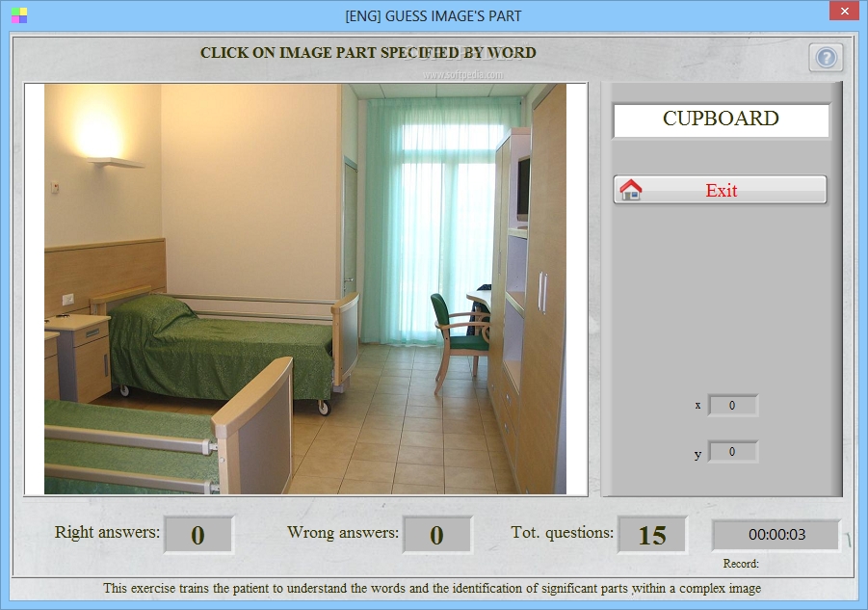The width and height of the screenshot is (868, 610).
Task: Click the heading "CLICK ON IMAGE PART SPECIFIED BY WORD"
Action: coord(368,53)
